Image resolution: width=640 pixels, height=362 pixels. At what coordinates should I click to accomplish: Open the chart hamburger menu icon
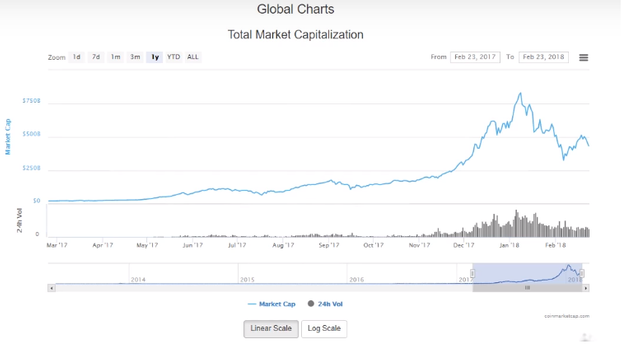click(x=583, y=58)
